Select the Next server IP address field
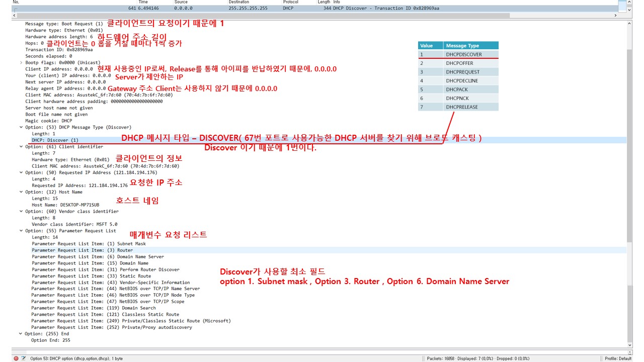Screen dimensions: 644x362 [65, 82]
